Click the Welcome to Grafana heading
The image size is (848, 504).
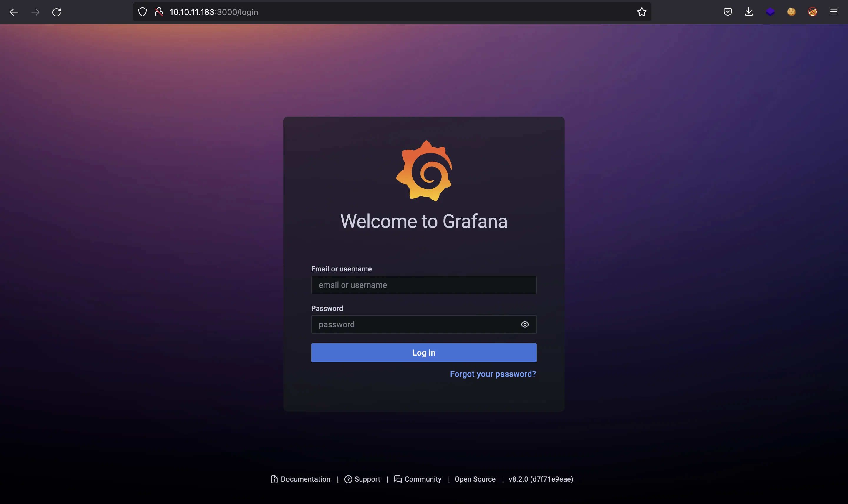click(x=424, y=221)
